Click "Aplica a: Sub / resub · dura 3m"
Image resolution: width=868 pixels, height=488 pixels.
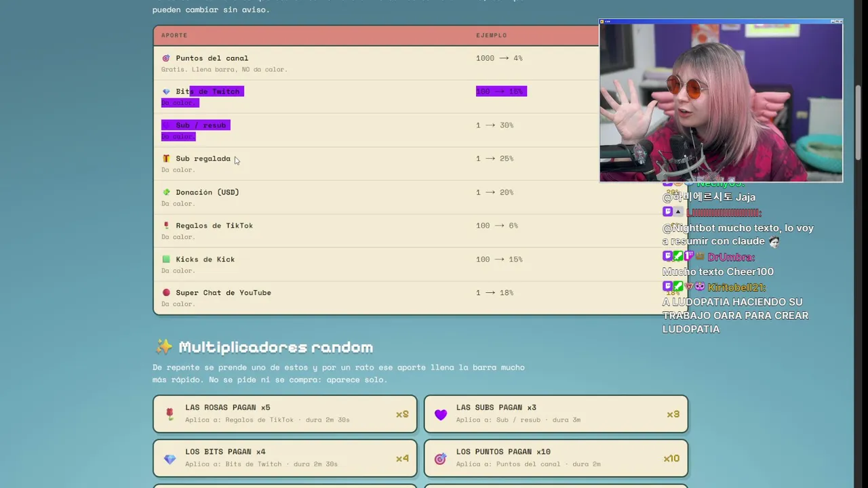(518, 420)
